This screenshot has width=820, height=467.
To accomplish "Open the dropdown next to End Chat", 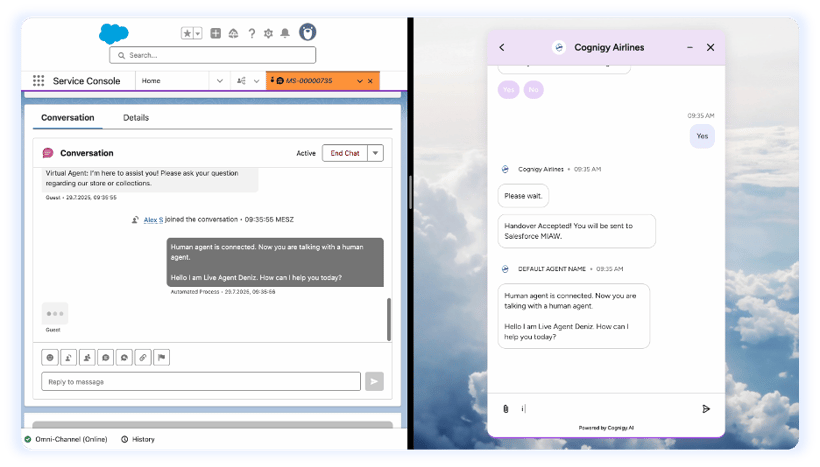I will 375,153.
